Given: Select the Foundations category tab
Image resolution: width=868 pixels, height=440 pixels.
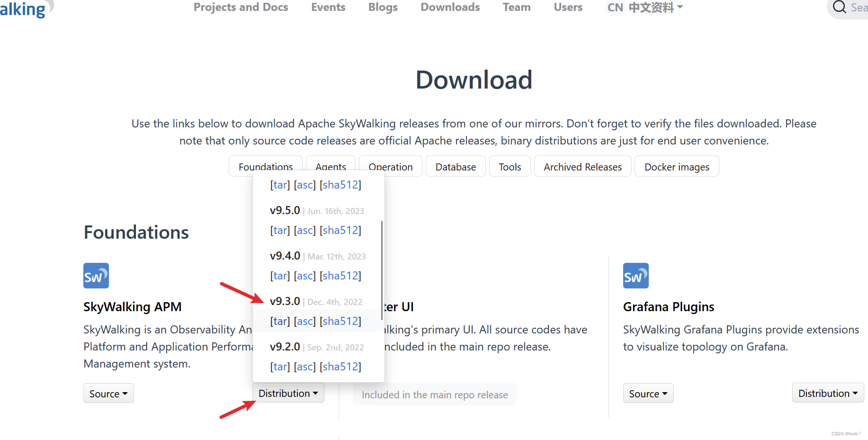Looking at the screenshot, I should coord(266,166).
